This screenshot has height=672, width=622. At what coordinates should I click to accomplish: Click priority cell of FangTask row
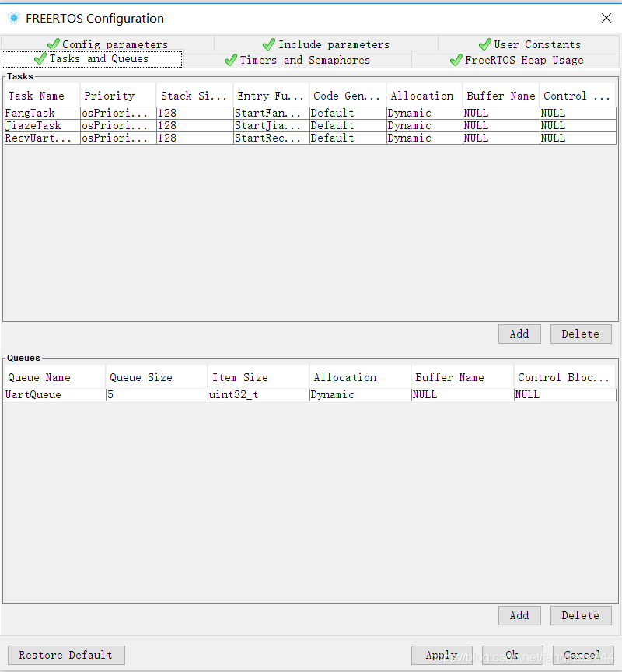click(x=118, y=113)
